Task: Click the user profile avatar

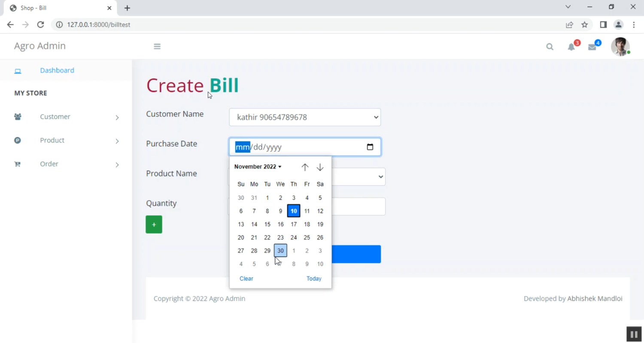Action: point(620,46)
